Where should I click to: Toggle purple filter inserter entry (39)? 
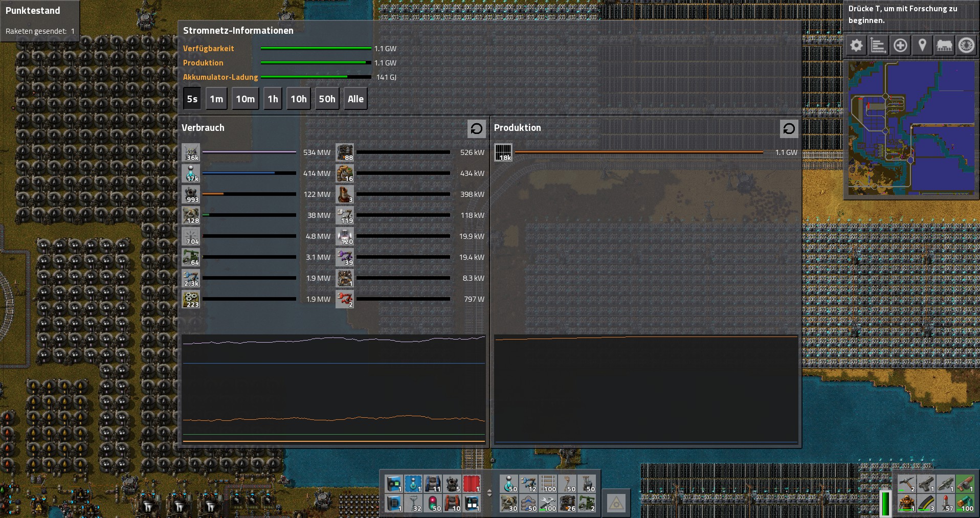point(345,257)
